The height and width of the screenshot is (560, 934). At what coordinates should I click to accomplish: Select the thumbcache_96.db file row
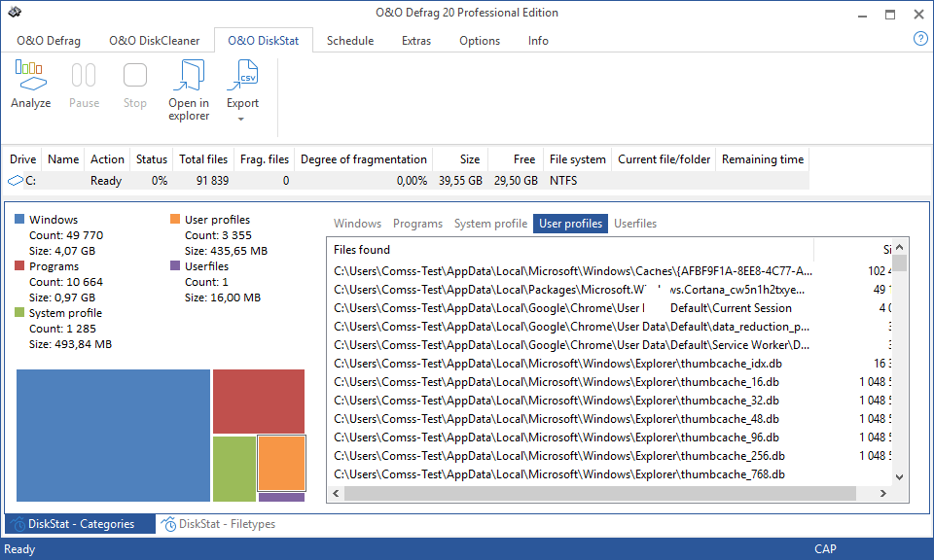point(610,437)
